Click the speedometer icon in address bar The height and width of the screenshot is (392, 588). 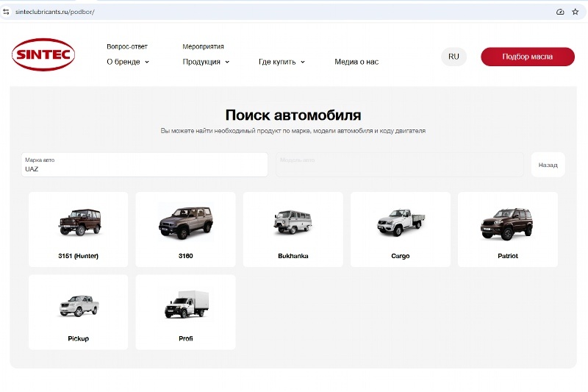point(560,12)
